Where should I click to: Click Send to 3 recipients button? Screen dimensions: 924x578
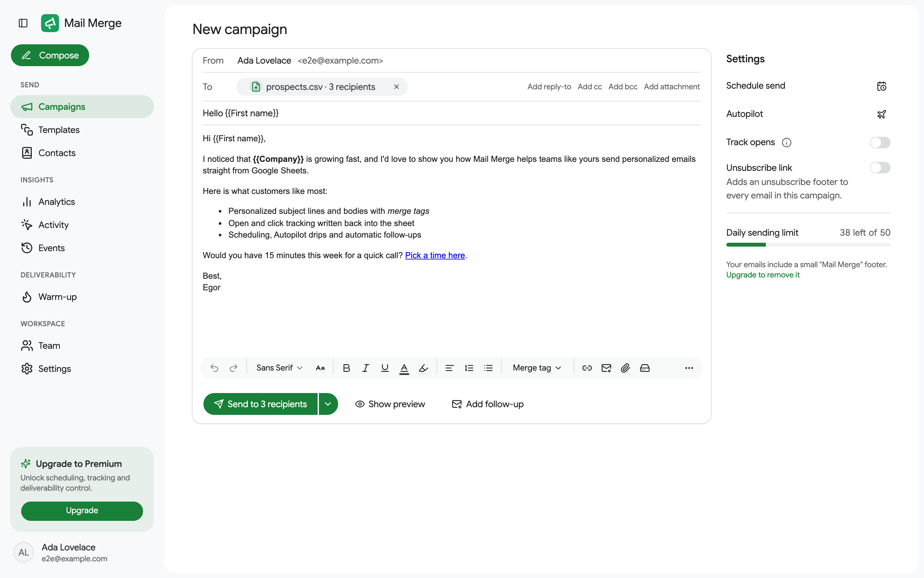[x=261, y=404]
